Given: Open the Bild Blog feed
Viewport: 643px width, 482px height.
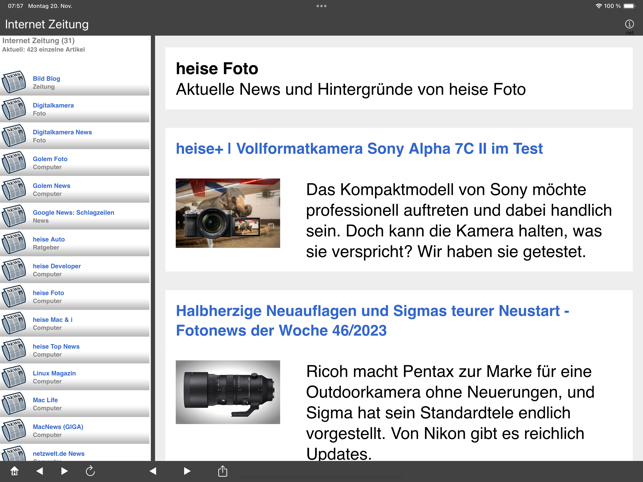Looking at the screenshot, I should pyautogui.click(x=46, y=78).
